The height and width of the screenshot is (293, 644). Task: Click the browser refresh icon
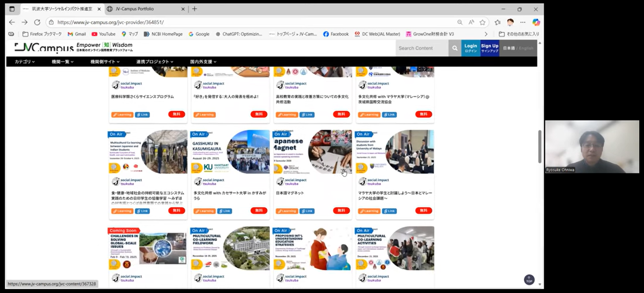click(37, 22)
